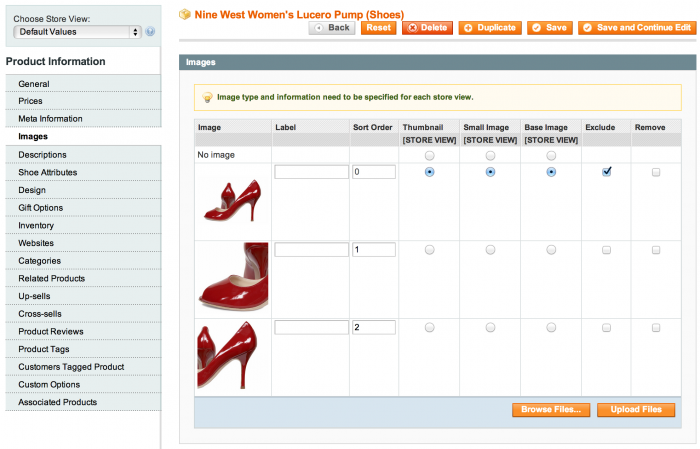Image resolution: width=700 pixels, height=449 pixels.
Task: Click the Duplicate button
Action: point(490,28)
